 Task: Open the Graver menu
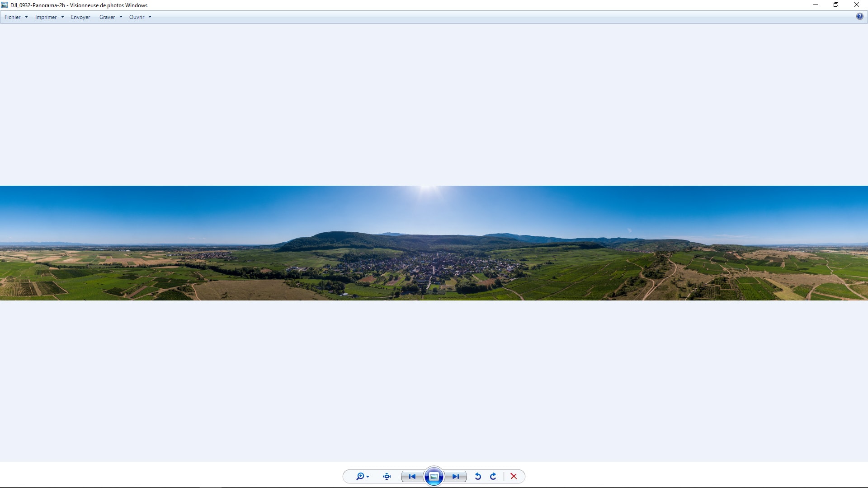tap(108, 17)
